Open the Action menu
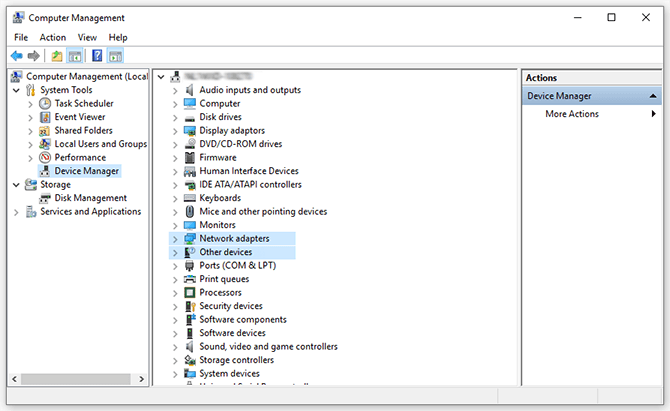Image resolution: width=670 pixels, height=411 pixels. (x=53, y=37)
